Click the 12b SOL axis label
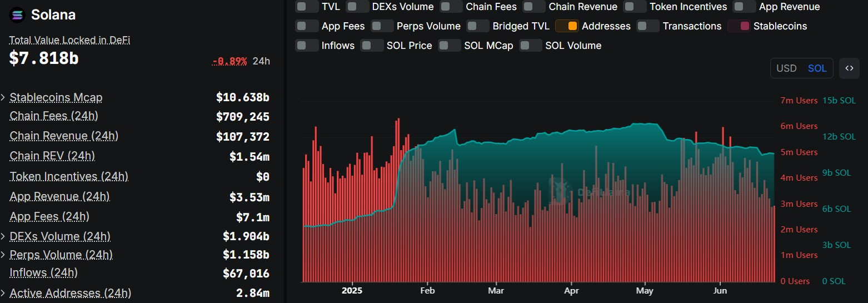Viewport: 868px width, 303px height. pyautogui.click(x=839, y=137)
